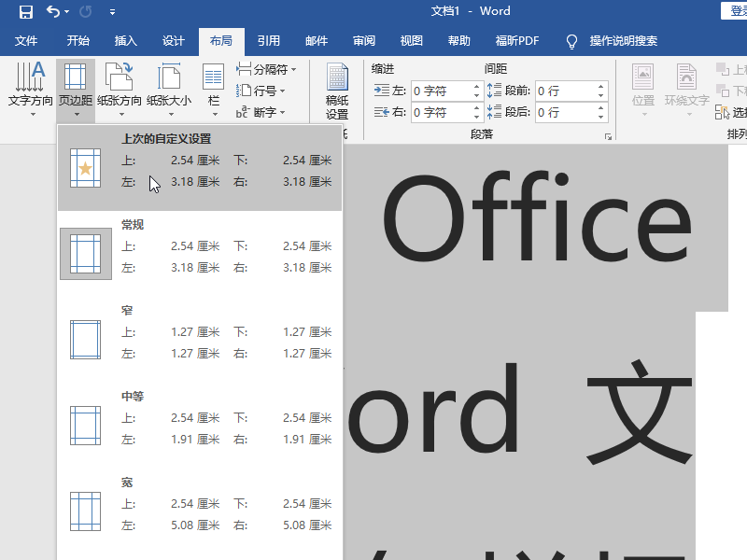Screen dimensions: 747x560
Task: Open the 福昕PDF ribbon tab
Action: coord(517,41)
